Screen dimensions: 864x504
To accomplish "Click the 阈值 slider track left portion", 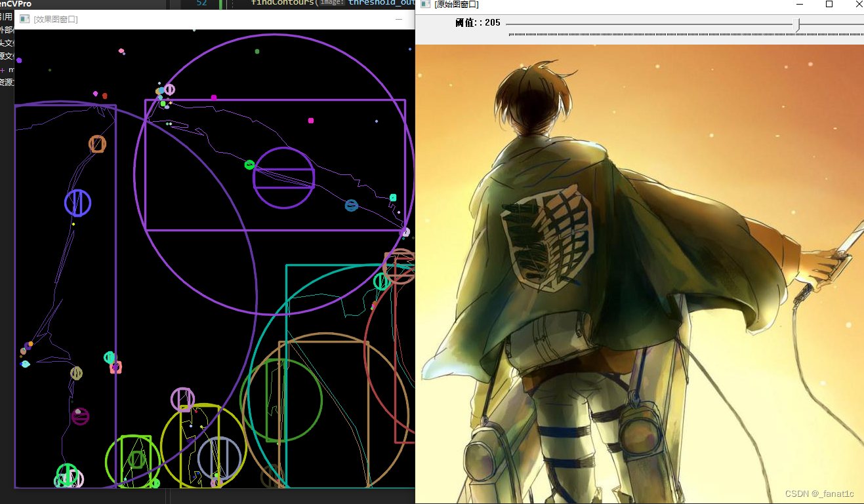I will (649, 25).
